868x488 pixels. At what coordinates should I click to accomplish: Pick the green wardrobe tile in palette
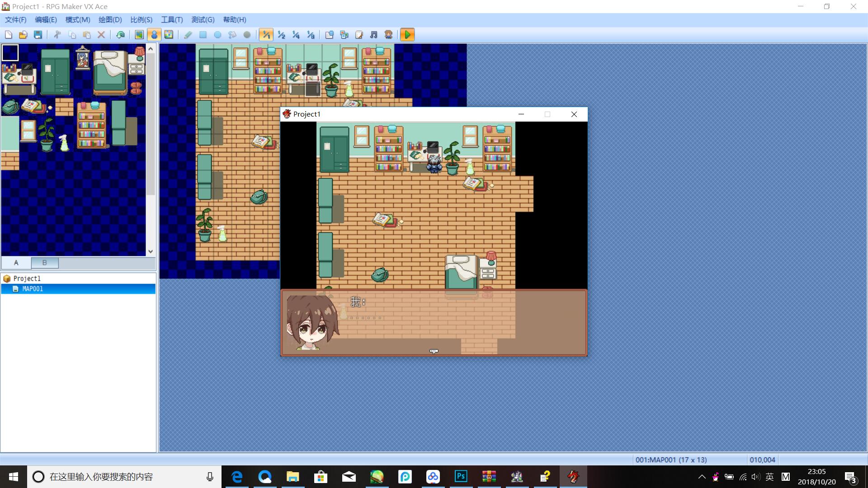pos(55,71)
